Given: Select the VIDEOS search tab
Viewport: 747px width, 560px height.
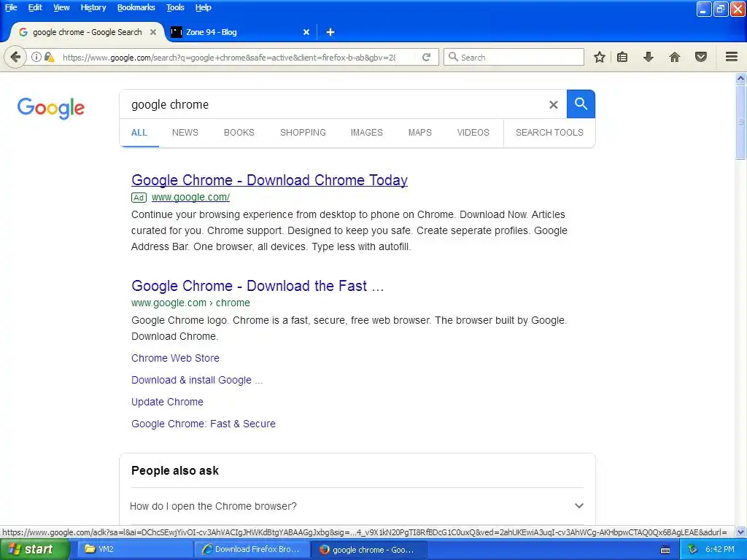Looking at the screenshot, I should click(x=473, y=133).
